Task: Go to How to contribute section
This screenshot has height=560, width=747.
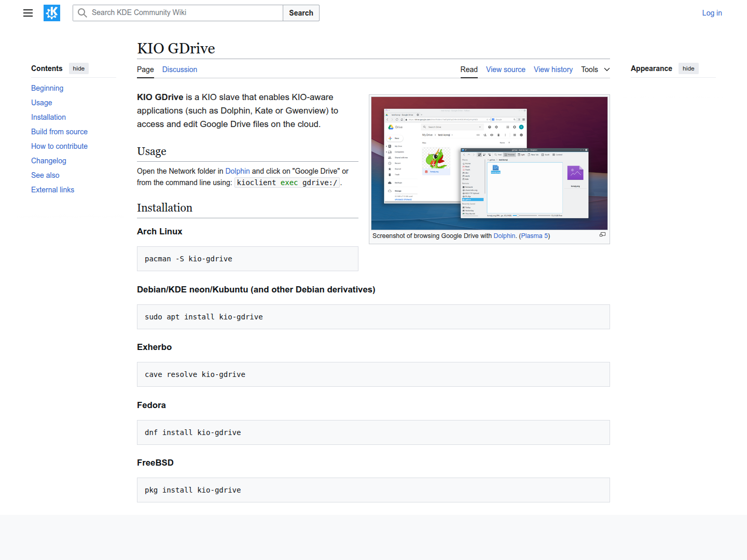Action: point(59,146)
